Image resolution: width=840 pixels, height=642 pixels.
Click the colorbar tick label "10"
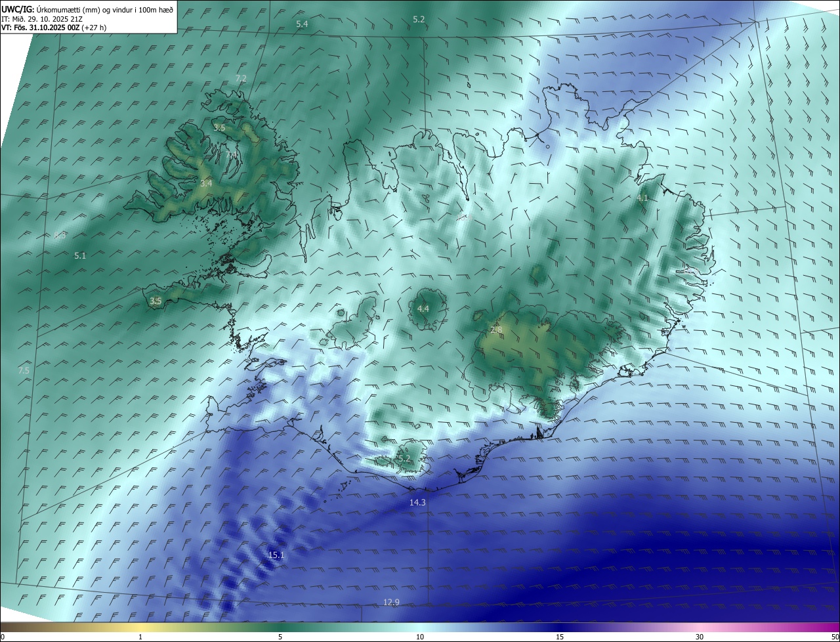tap(420, 637)
